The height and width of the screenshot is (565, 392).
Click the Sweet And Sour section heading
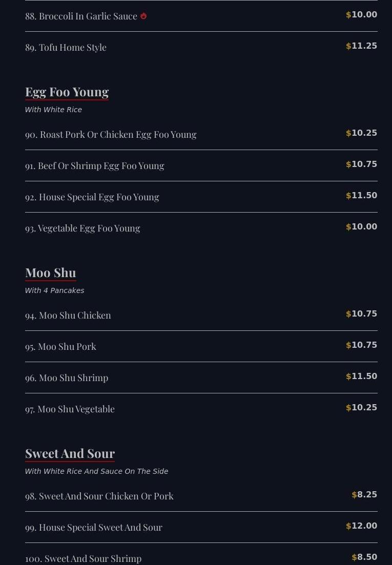pos(70,453)
